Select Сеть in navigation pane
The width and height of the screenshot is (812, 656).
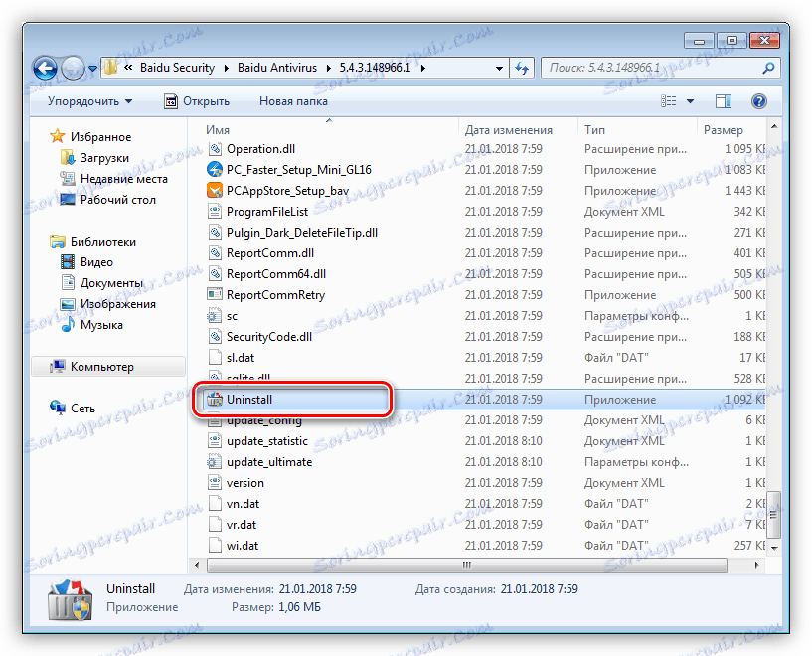82,408
